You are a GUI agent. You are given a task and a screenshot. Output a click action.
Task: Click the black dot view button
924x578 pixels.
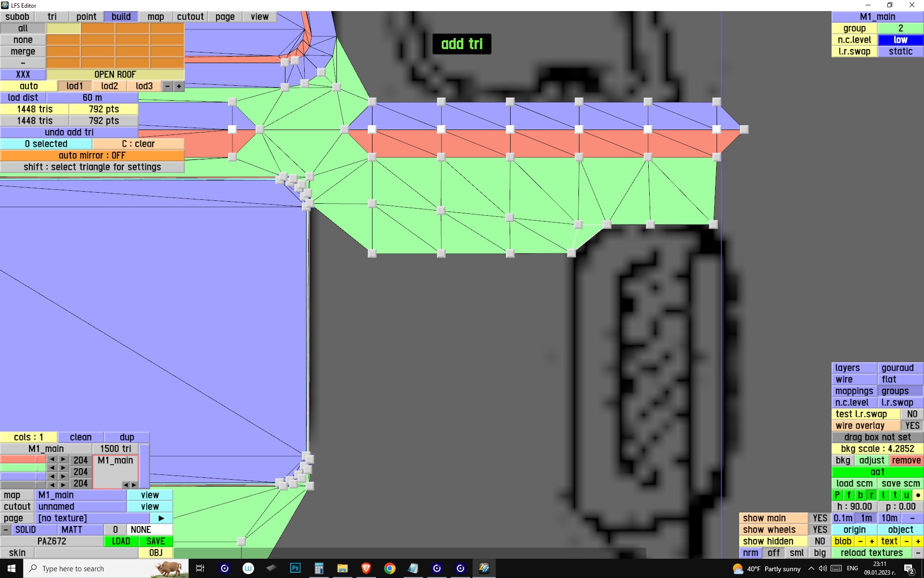[x=918, y=495]
